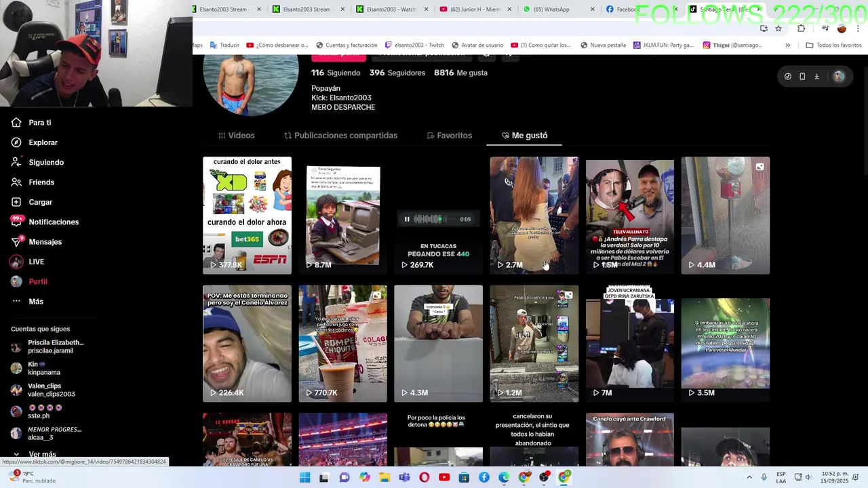868x488 pixels.
Task: Open 'Canelo cayó ante Crawford' video
Action: (629, 439)
